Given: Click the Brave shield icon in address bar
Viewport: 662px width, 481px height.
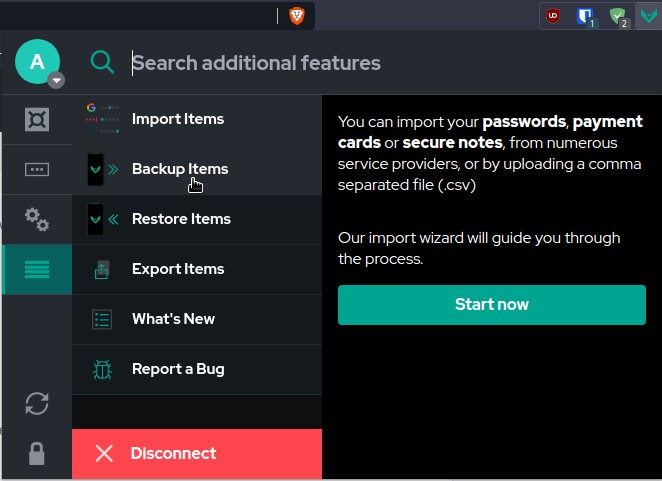Looking at the screenshot, I should [297, 15].
